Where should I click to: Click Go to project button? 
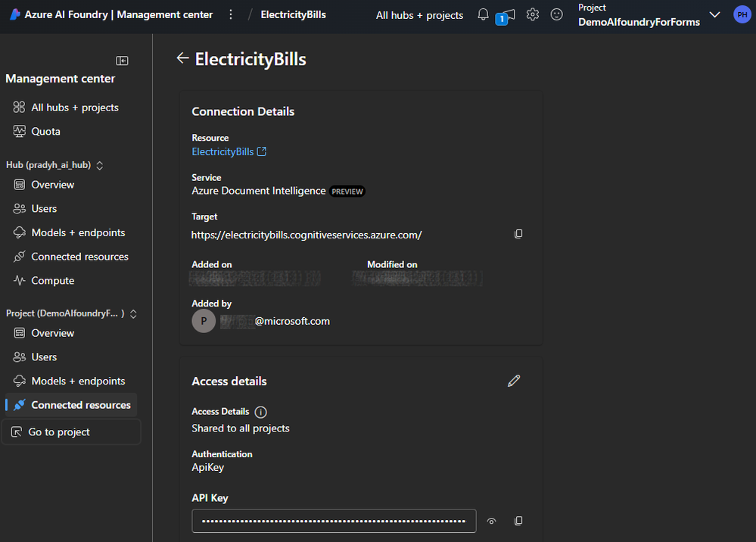[71, 431]
